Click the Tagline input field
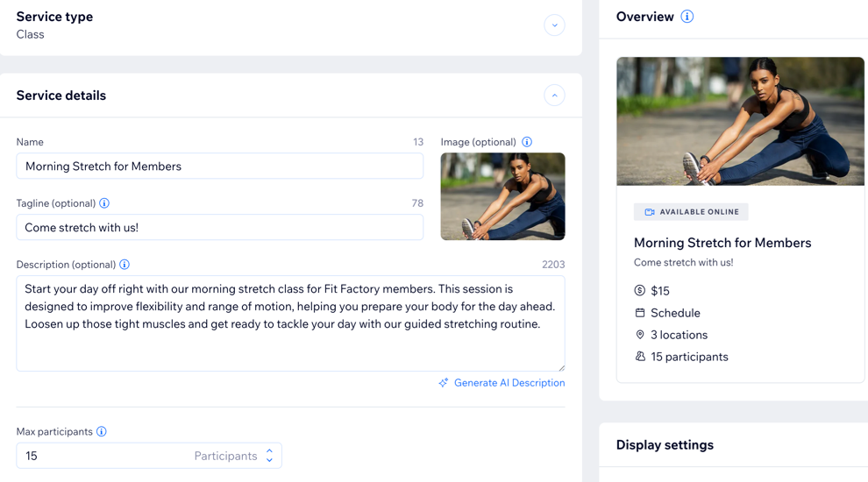Image resolution: width=868 pixels, height=482 pixels. click(x=219, y=228)
